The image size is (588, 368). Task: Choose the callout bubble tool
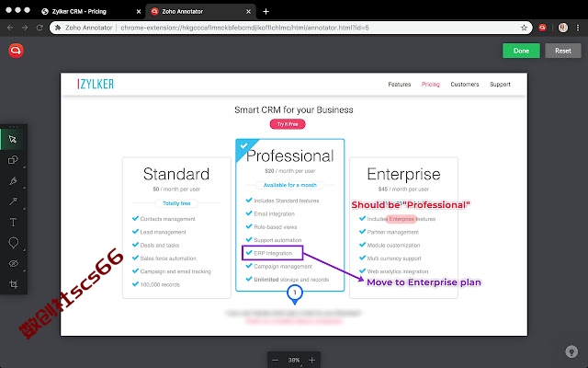coord(13,243)
